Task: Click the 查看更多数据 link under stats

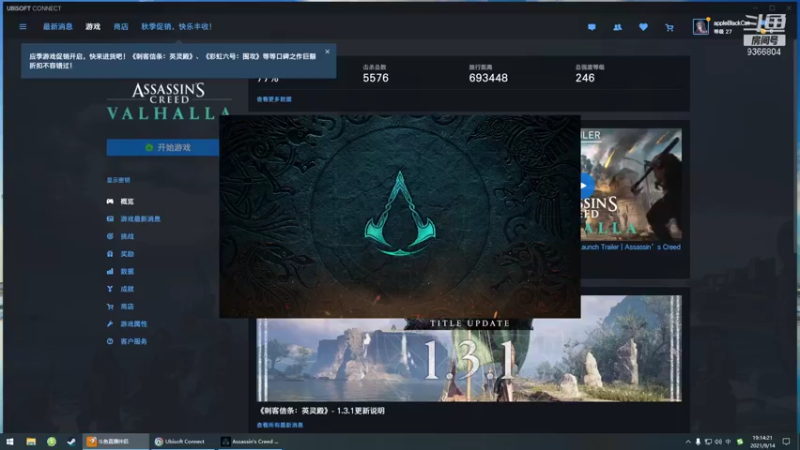Action: [274, 99]
